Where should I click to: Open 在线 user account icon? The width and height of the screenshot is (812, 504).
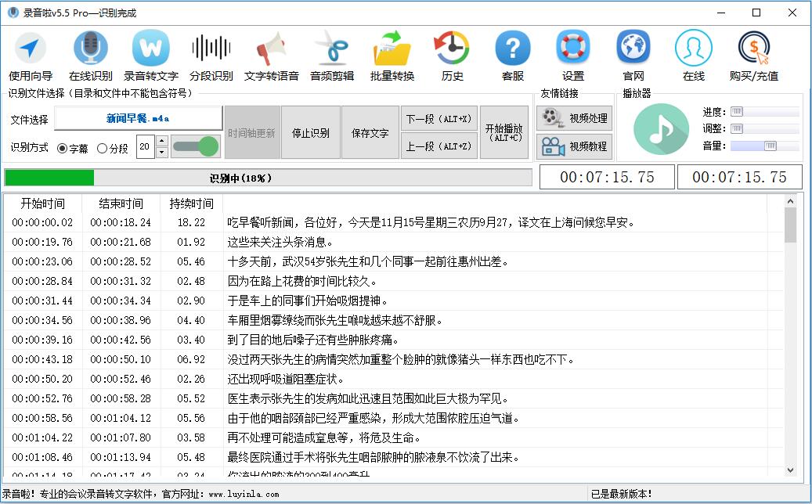pos(694,56)
